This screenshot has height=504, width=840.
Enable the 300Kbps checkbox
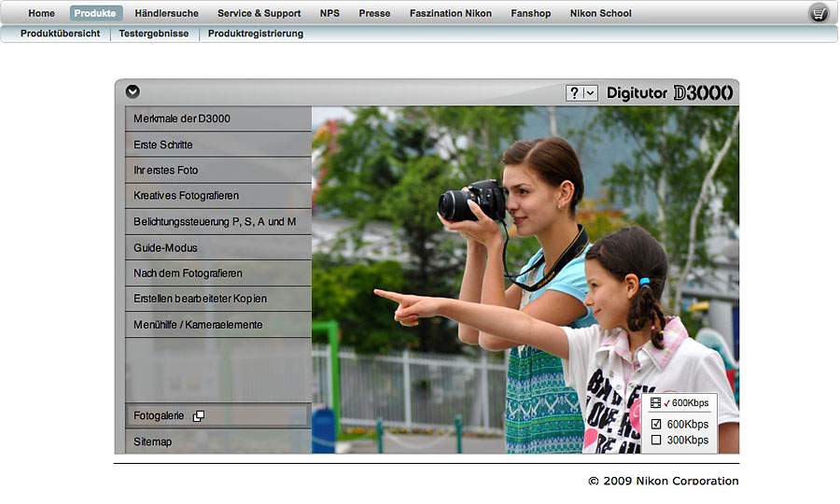point(656,440)
